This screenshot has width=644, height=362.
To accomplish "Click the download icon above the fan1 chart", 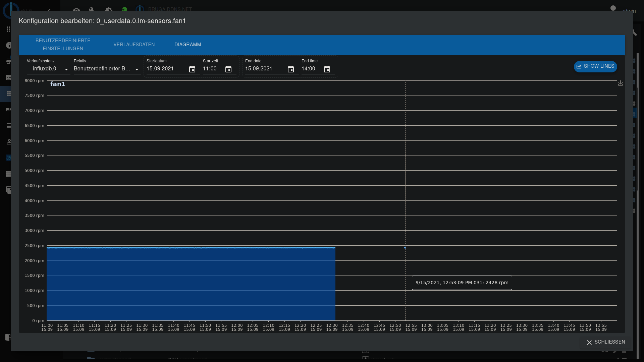I will click(x=620, y=83).
